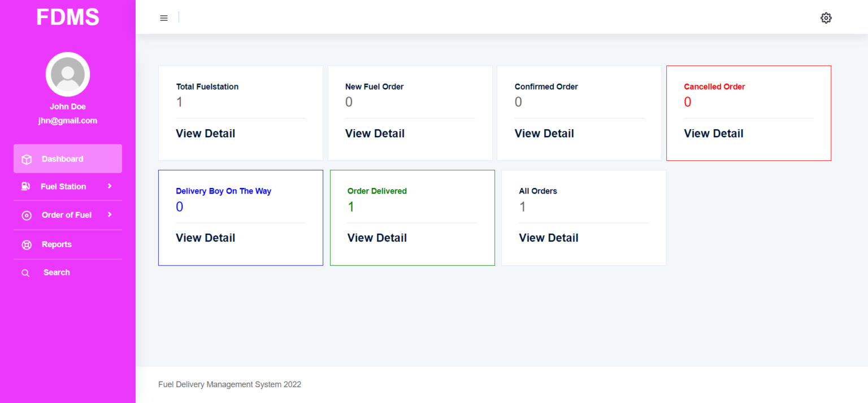This screenshot has width=868, height=403.
Task: Select the Dashboard cube icon in the sidebar
Action: [x=26, y=159]
